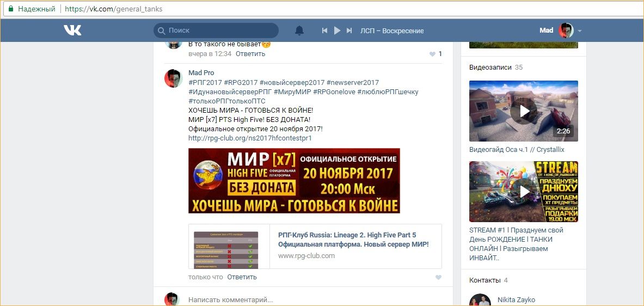644x306 pixels.
Task: Open the VK home logo
Action: click(72, 30)
